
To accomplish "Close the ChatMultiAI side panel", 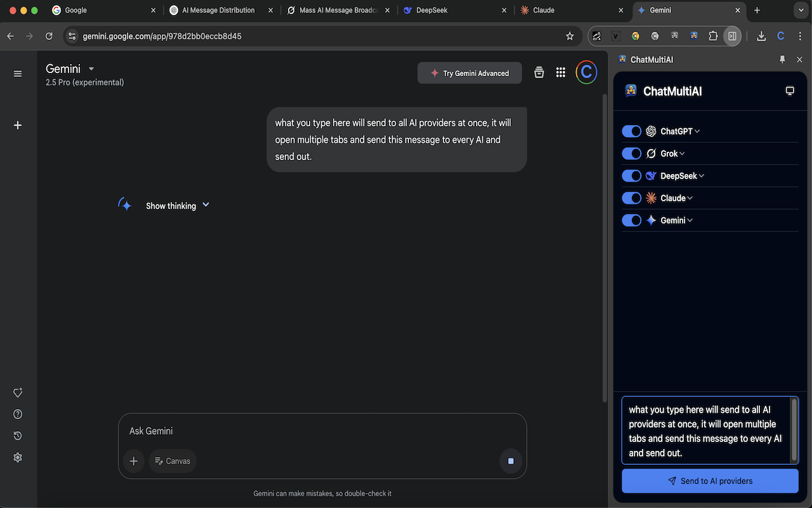I will [x=799, y=59].
